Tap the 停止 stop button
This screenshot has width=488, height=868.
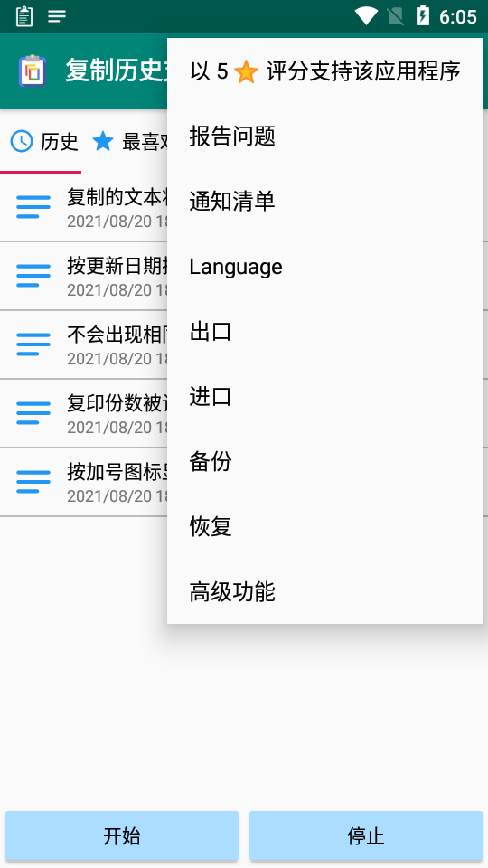pyautogui.click(x=366, y=835)
